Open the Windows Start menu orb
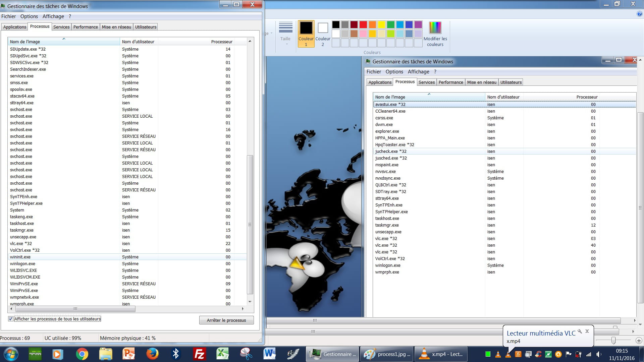Viewport: 644px width, 362px height. 11,354
